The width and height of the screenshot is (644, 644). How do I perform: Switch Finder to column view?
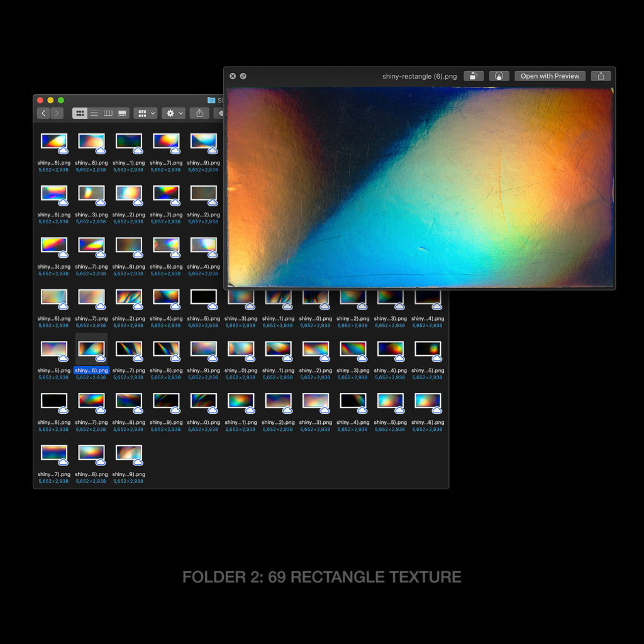[x=108, y=113]
